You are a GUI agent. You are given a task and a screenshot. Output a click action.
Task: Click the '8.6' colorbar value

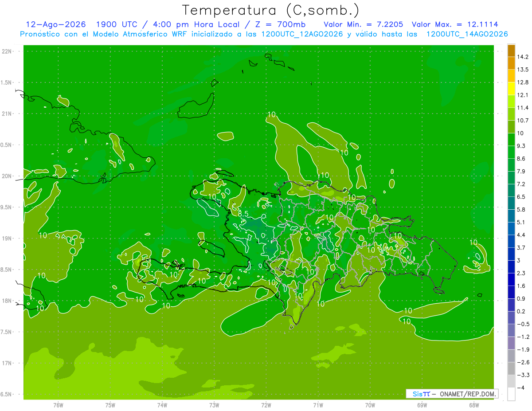pyautogui.click(x=521, y=158)
